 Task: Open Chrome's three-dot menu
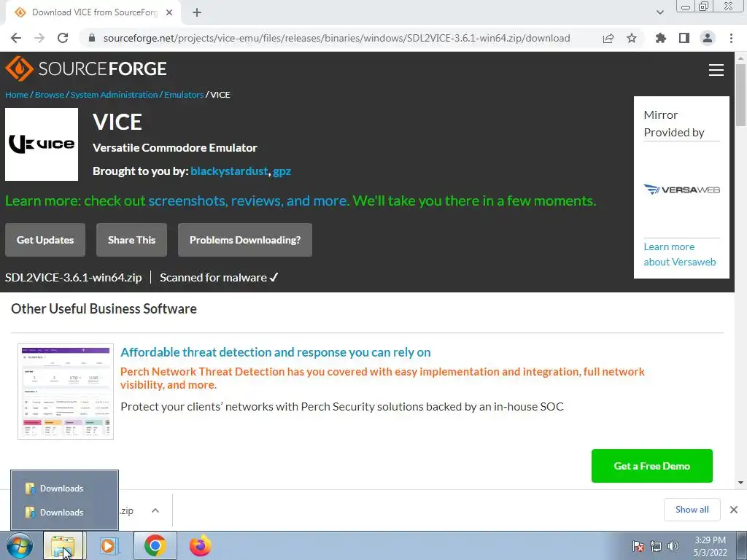731,38
